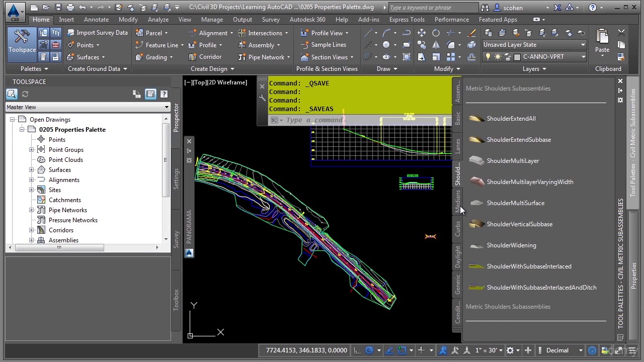Select ShoulderExtendAll subassembly

pyautogui.click(x=511, y=119)
